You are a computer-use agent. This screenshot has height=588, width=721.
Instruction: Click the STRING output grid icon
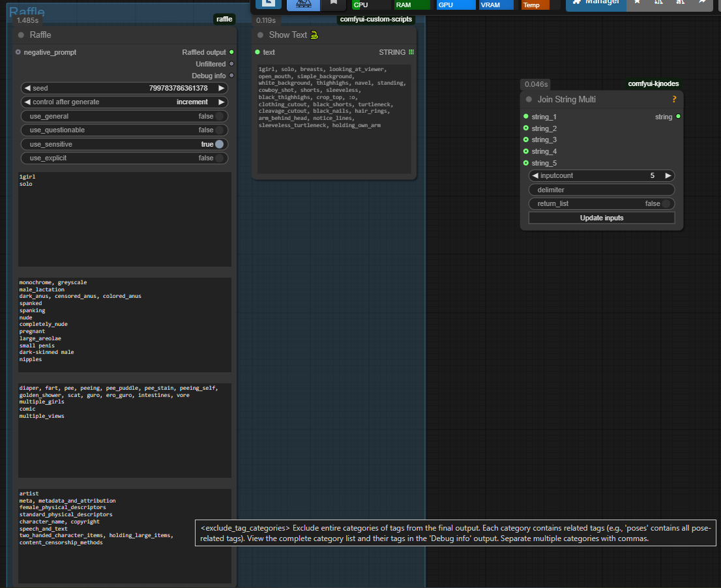(x=411, y=52)
